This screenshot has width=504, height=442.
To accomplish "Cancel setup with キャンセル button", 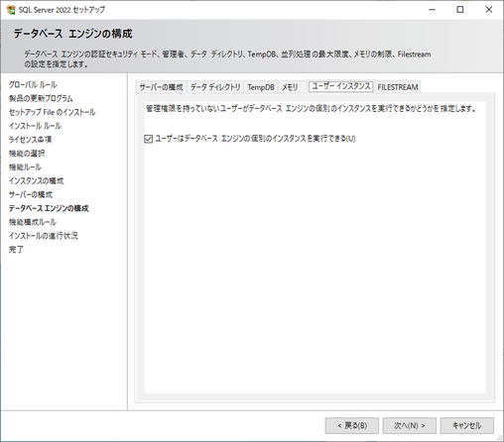I will (x=467, y=425).
